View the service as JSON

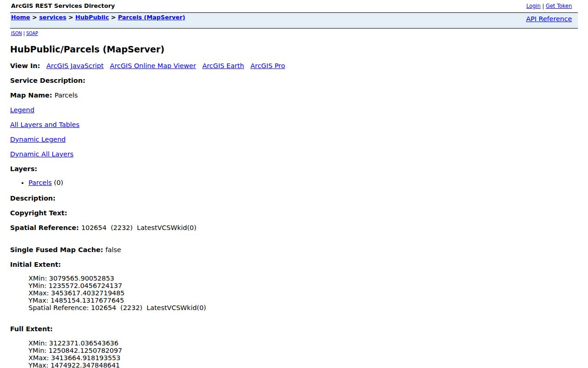click(x=17, y=33)
